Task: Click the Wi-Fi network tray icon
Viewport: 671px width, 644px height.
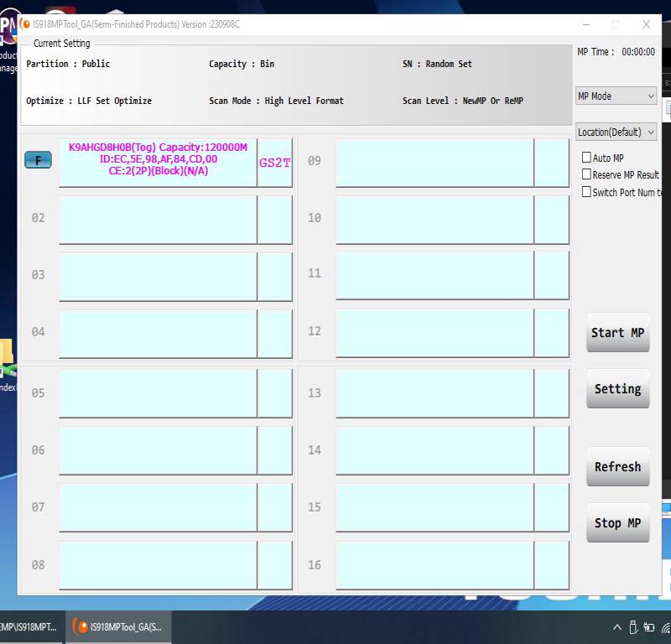Action: point(665,627)
